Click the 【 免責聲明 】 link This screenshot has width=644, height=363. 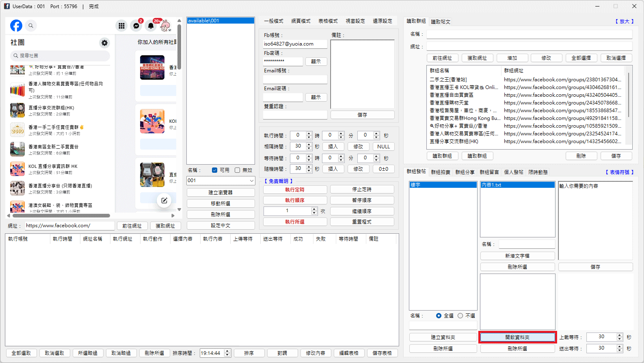coord(279,181)
